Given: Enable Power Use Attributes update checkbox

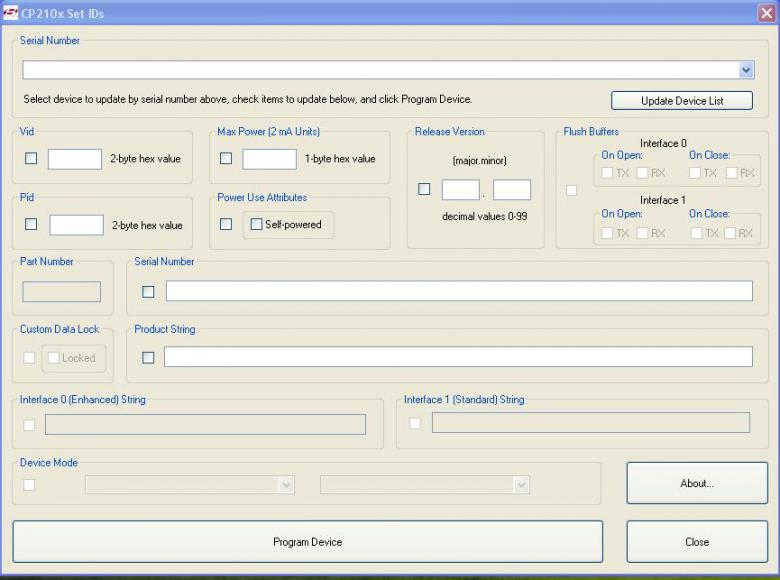Looking at the screenshot, I should [226, 224].
